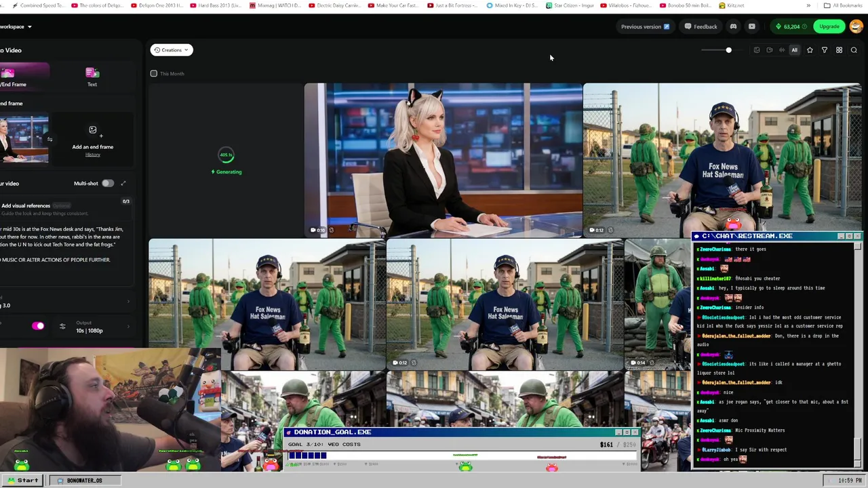Open the funnel filter options
This screenshot has width=868, height=488.
[825, 50]
